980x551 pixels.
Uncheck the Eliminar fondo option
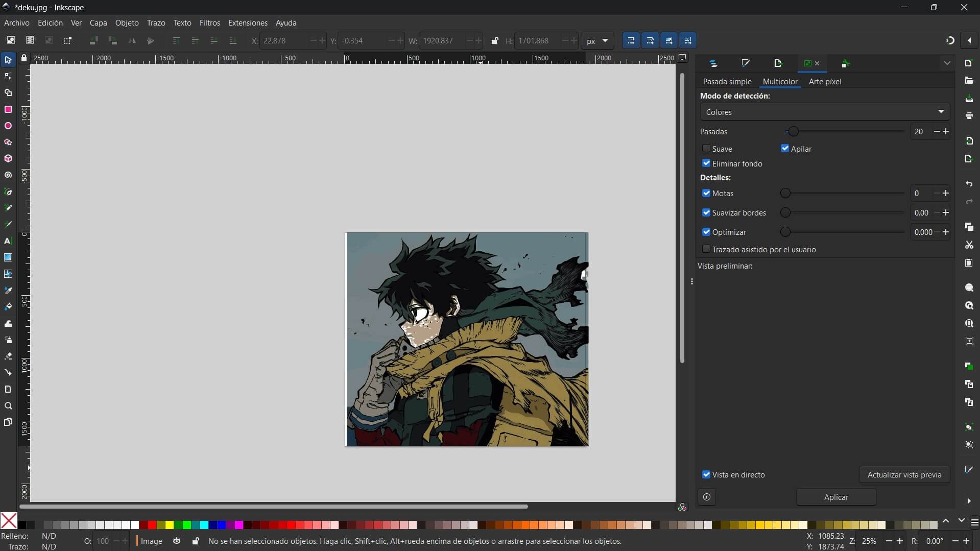706,163
